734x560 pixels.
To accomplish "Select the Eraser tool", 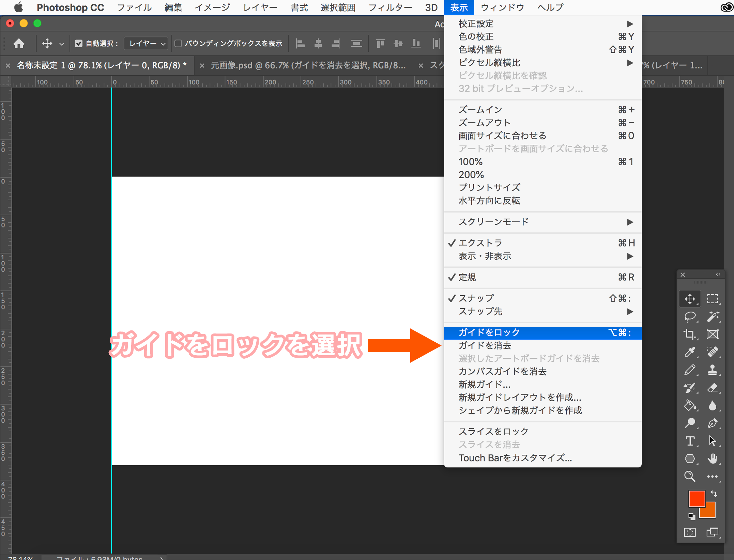I will (x=712, y=387).
